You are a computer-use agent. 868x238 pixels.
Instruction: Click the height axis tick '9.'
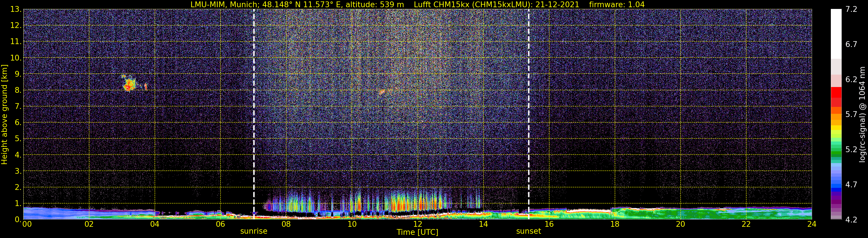click(18, 74)
